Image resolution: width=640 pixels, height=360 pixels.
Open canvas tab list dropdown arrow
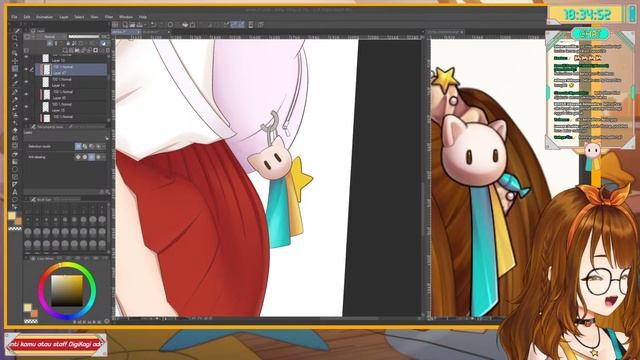point(423,32)
